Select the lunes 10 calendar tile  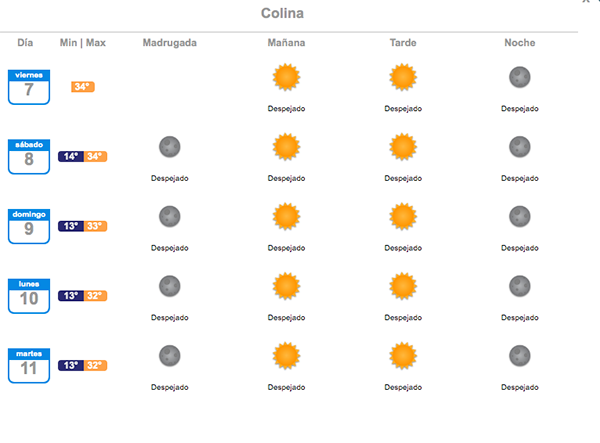coord(29,296)
